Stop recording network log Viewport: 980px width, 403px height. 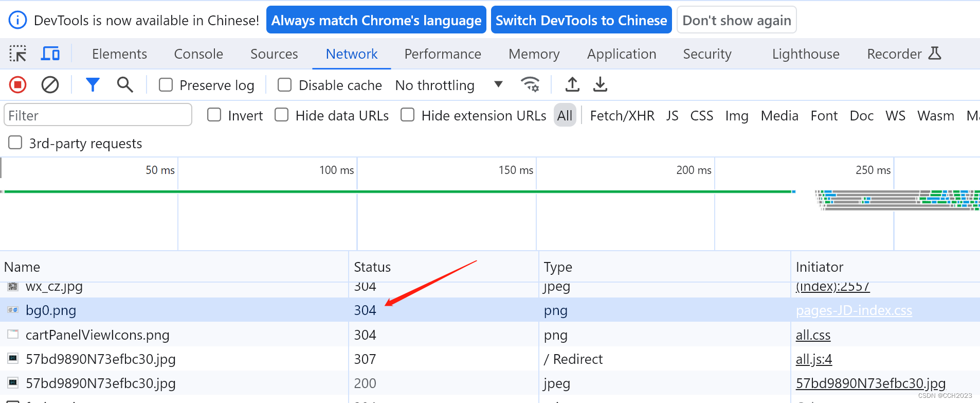[18, 84]
